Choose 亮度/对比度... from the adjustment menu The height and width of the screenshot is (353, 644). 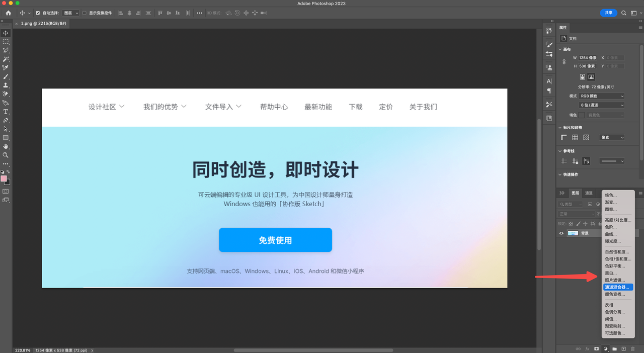(618, 220)
